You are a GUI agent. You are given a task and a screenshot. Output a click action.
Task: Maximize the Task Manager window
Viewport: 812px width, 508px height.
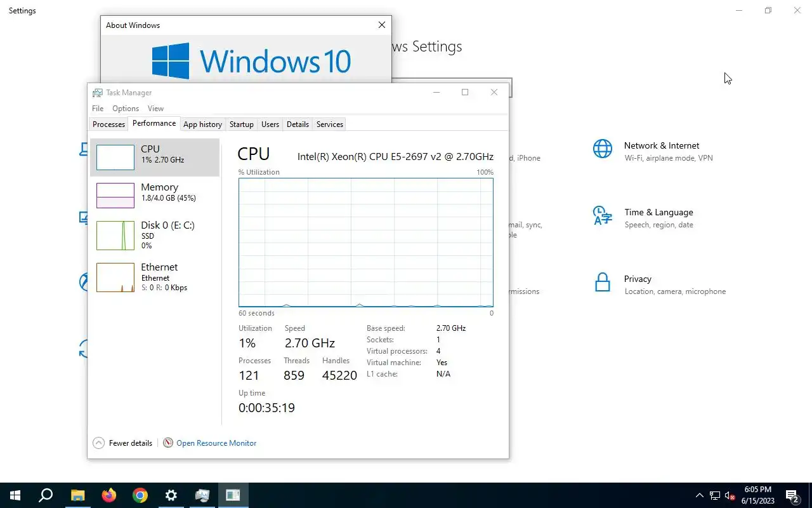coord(465,92)
